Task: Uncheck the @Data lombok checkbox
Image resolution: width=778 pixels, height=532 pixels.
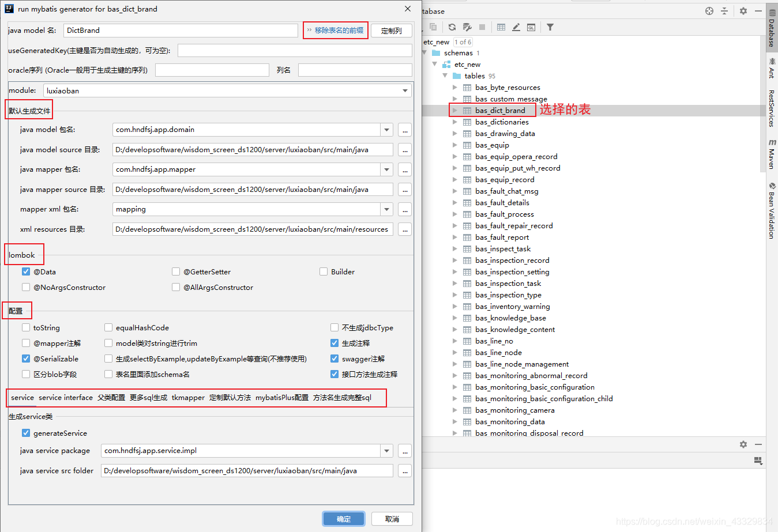Action: tap(26, 271)
